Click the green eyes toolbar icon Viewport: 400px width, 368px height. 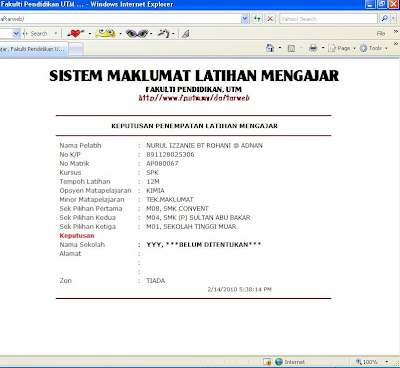(137, 33)
